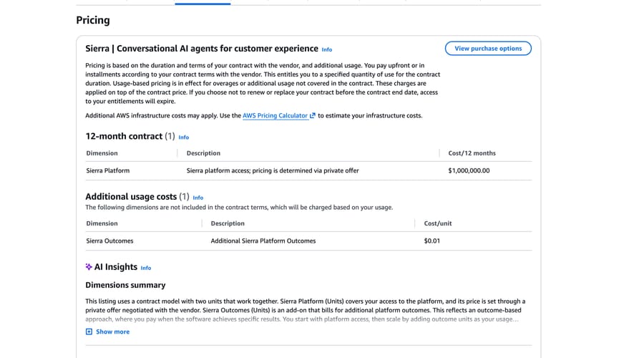Screen dimensions: 644x358
Task: Click the Dimension header in contract table
Action: (x=102, y=153)
